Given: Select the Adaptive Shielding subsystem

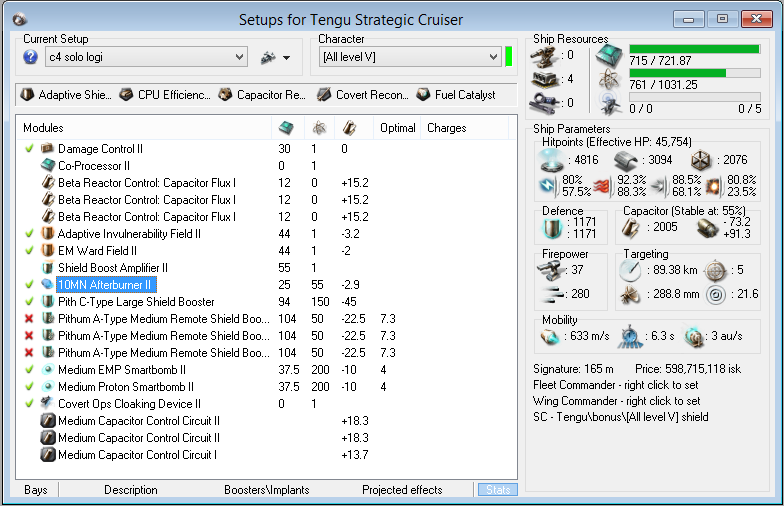Looking at the screenshot, I should (66, 94).
